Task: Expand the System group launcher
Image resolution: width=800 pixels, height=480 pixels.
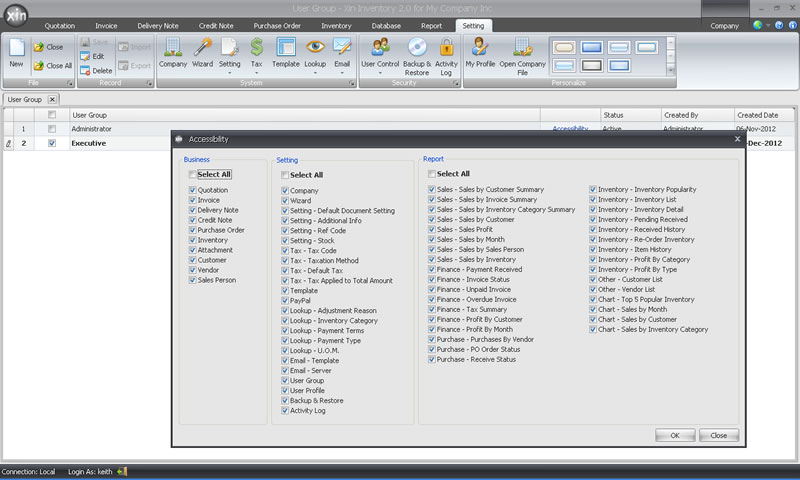Action: tap(352, 83)
